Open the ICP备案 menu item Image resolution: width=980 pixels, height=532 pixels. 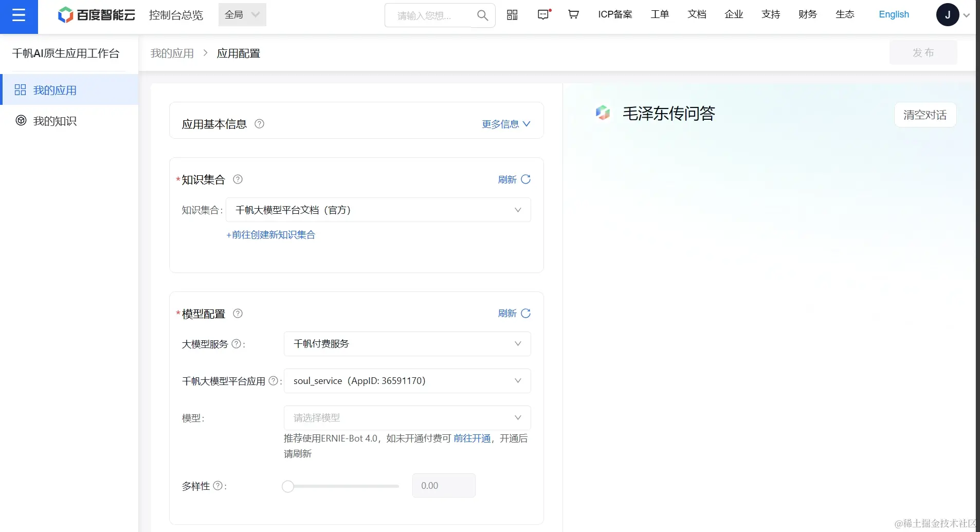pyautogui.click(x=615, y=14)
